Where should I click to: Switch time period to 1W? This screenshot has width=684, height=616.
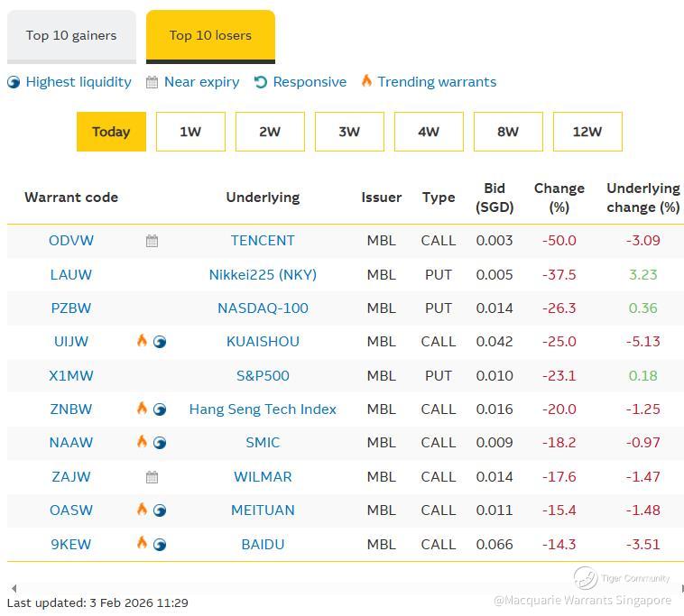click(190, 132)
